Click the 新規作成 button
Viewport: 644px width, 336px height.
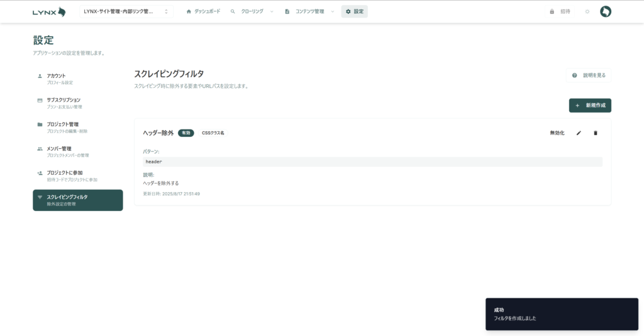tap(589, 106)
